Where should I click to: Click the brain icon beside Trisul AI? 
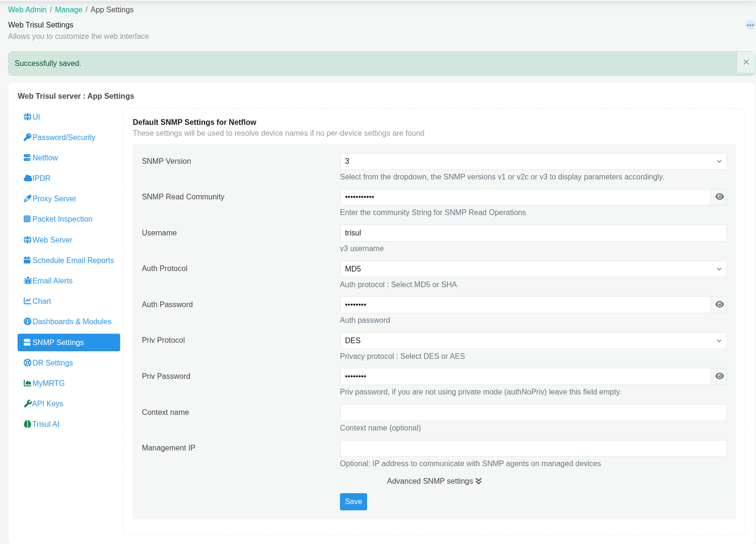tap(27, 424)
